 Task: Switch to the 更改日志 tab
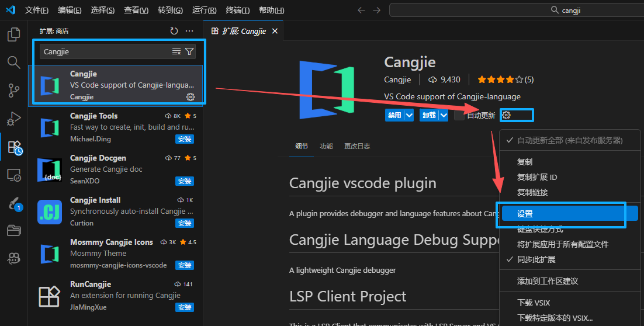pos(357,146)
